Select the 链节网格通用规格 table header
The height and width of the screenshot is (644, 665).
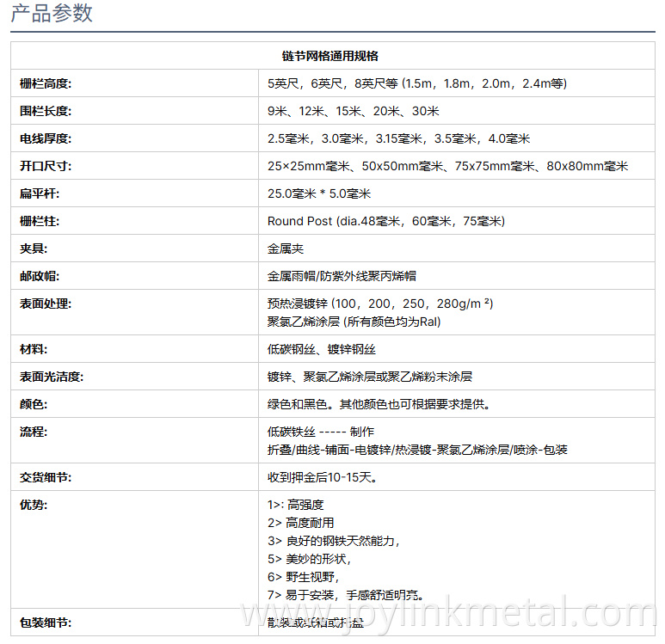pos(329,56)
